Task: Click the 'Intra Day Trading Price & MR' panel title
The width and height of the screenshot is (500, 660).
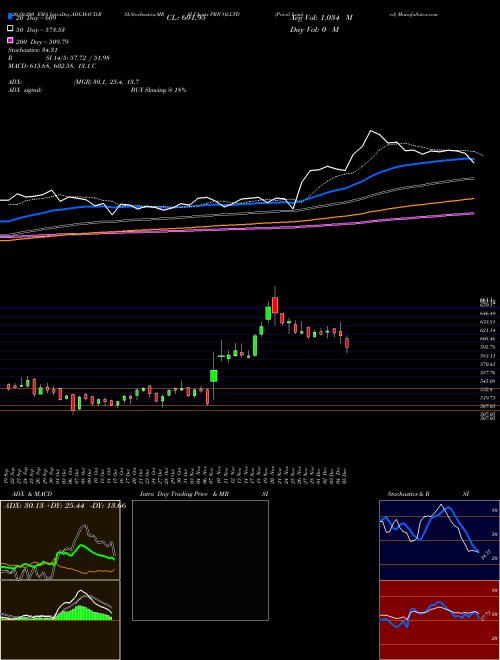Action: 184,494
